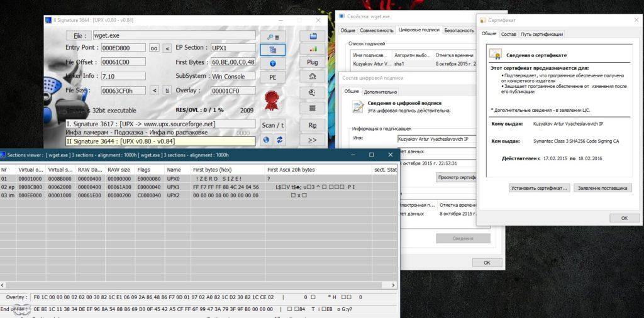Open the sections viewer icon button in ExeinfoPE

pos(273,50)
